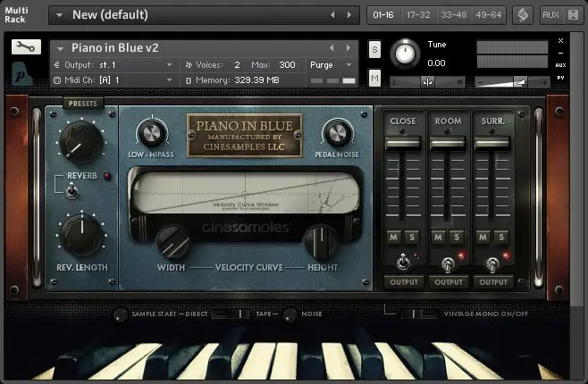588x384 pixels.
Task: Click the ROOM mic OUTPUT button
Action: tap(449, 282)
